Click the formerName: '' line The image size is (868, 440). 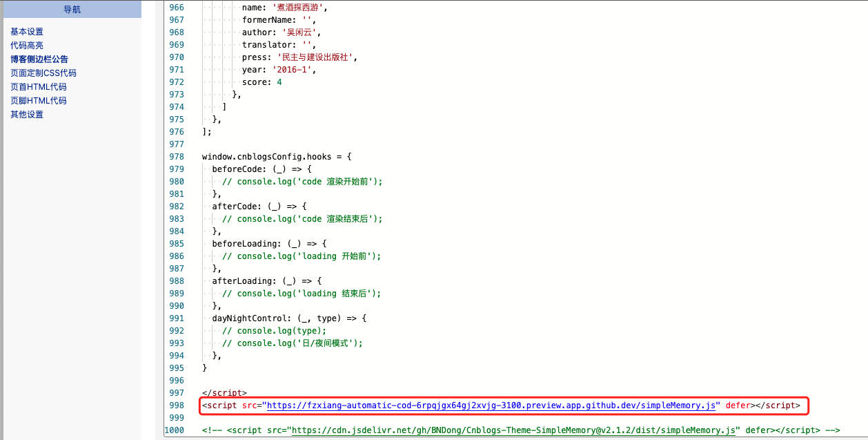point(279,20)
